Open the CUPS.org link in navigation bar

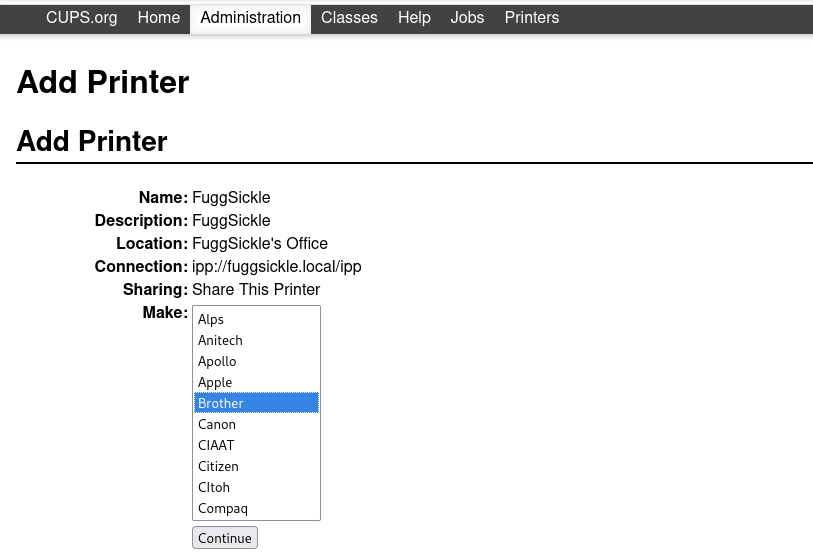(81, 18)
